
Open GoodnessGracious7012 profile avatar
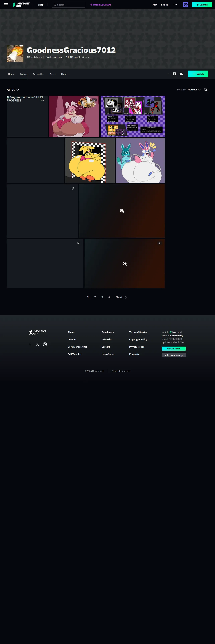point(15,53)
